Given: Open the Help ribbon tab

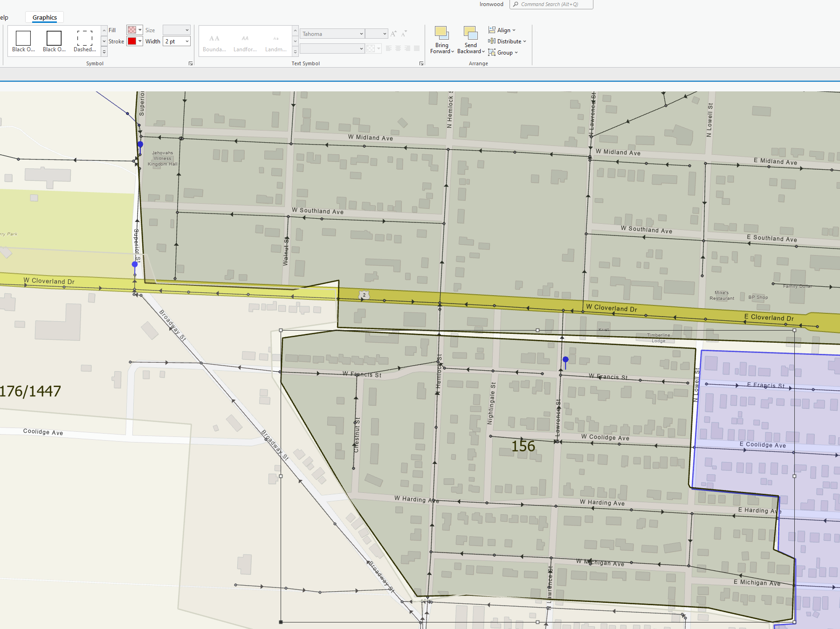Looking at the screenshot, I should pos(4,17).
